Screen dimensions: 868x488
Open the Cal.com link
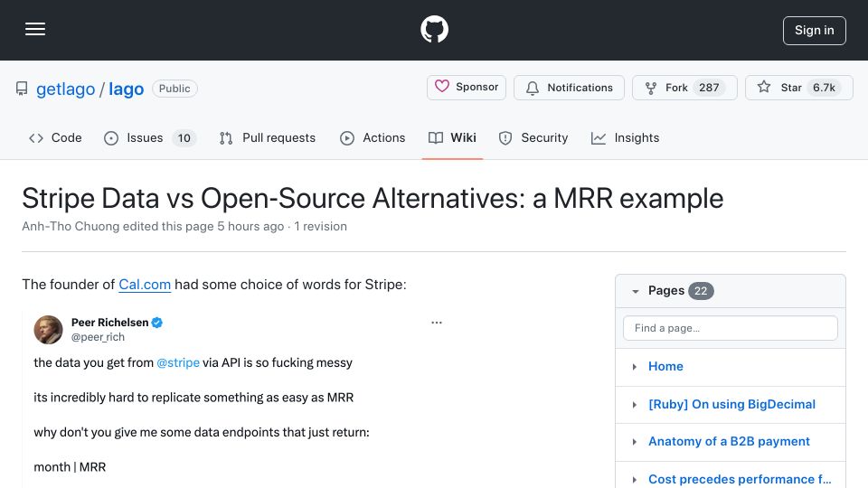145,285
